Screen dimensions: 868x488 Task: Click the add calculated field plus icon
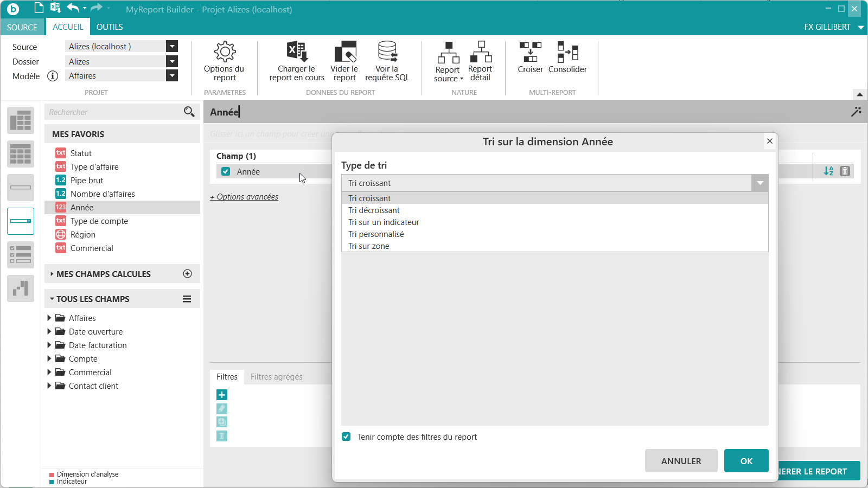pos(188,274)
